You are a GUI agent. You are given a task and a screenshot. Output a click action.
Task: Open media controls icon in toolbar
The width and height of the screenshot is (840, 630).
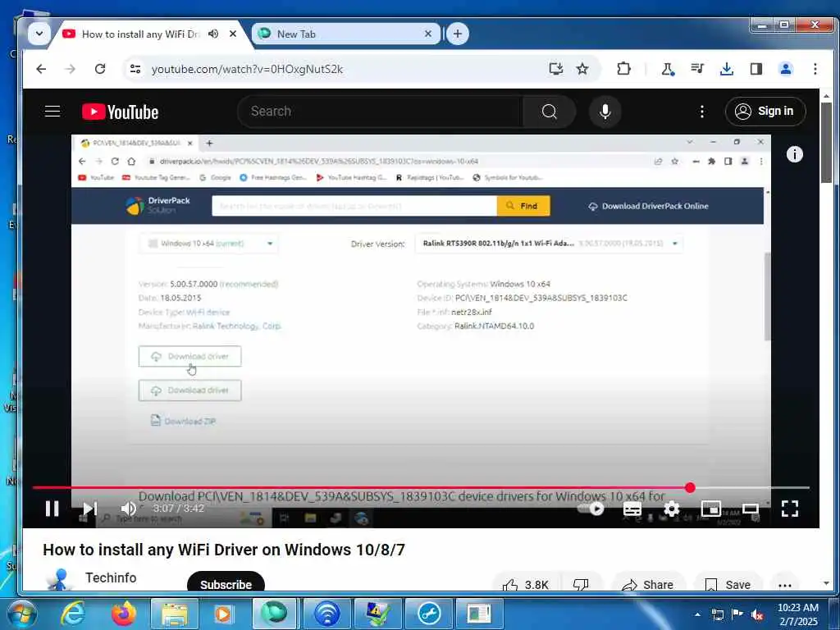697,69
